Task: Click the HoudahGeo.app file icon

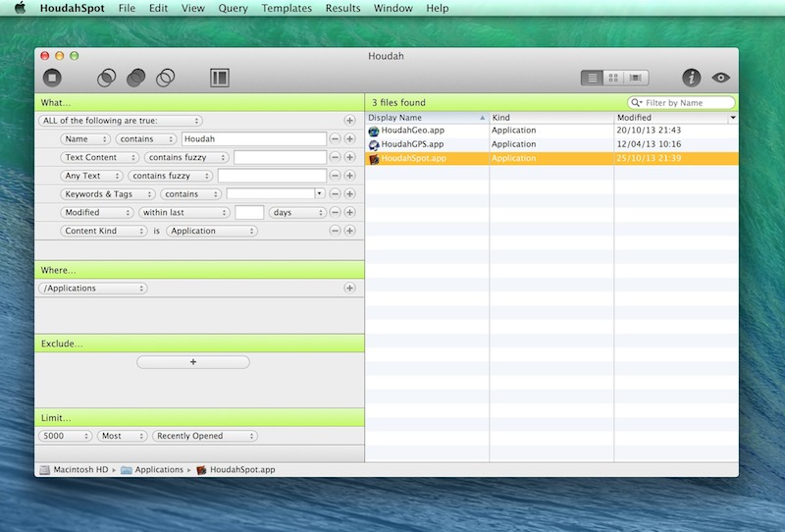Action: (374, 131)
